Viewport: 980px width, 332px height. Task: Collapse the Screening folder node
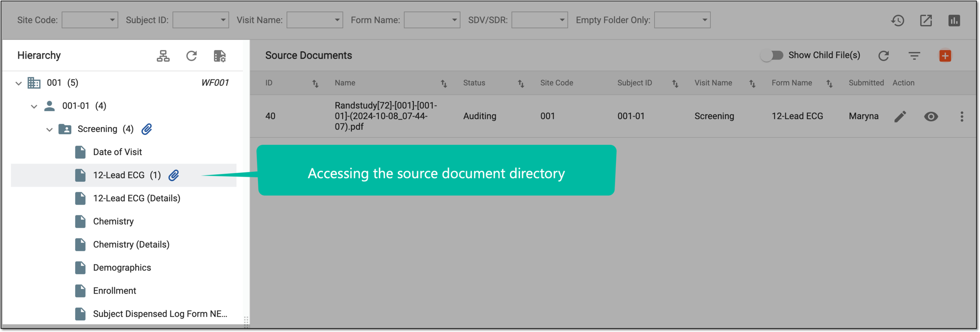(x=49, y=129)
